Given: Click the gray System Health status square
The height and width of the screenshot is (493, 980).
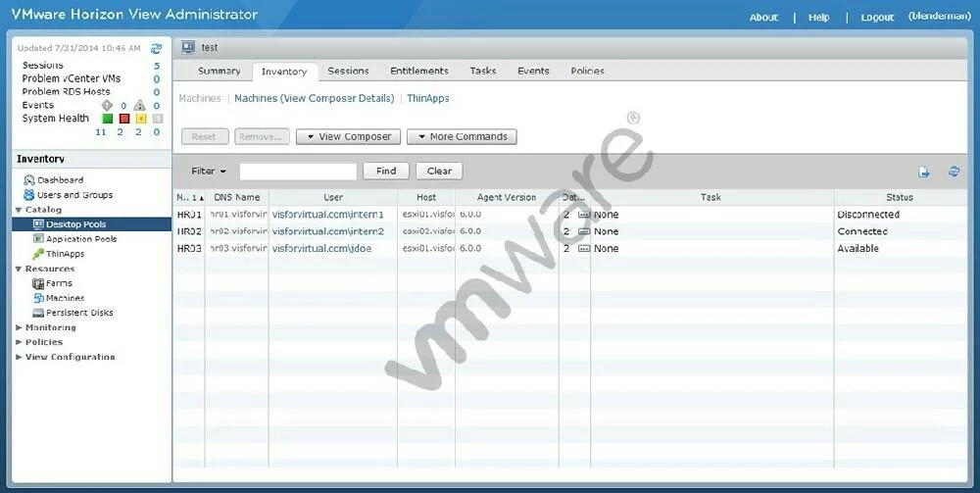Looking at the screenshot, I should (158, 118).
